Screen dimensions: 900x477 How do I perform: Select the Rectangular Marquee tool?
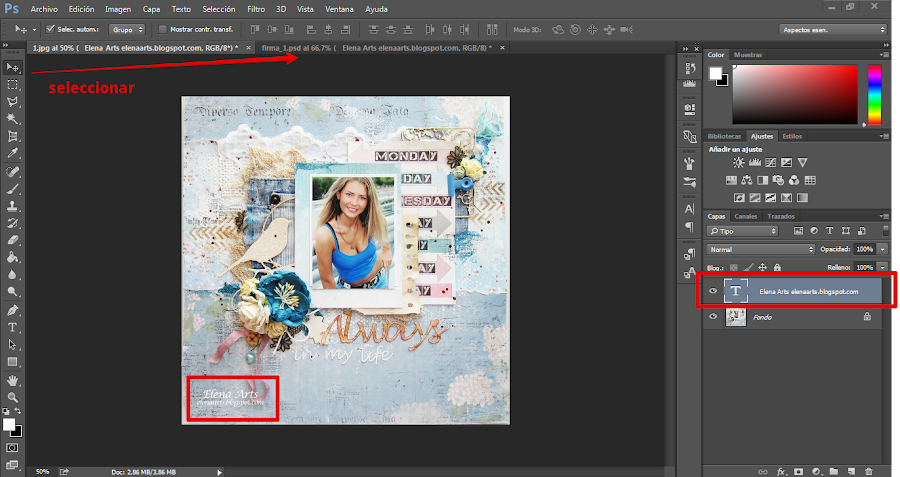pos(12,84)
